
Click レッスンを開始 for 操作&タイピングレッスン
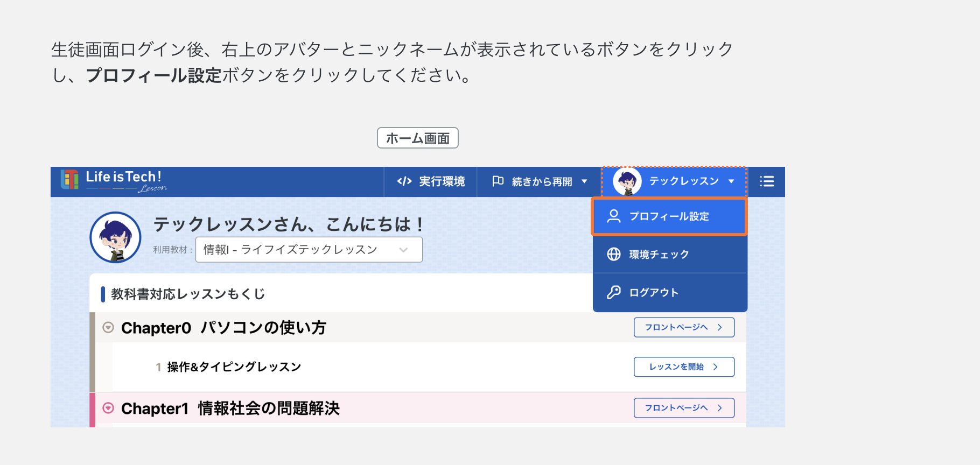tap(684, 367)
